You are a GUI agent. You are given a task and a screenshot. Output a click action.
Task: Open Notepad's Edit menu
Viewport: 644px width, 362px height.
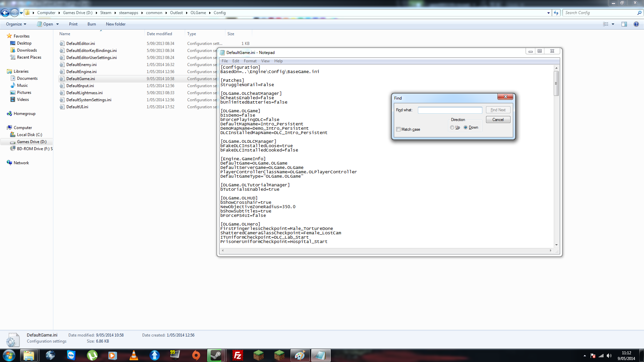pos(235,61)
